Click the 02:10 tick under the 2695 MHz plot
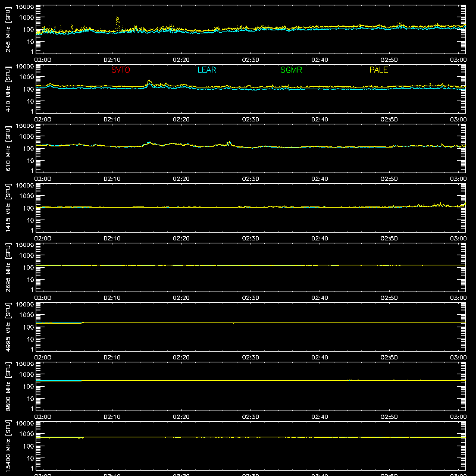This screenshot has width=476, height=476. [x=112, y=298]
